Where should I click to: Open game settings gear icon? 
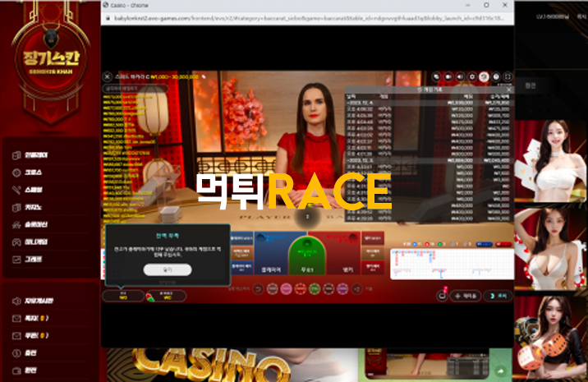point(472,76)
